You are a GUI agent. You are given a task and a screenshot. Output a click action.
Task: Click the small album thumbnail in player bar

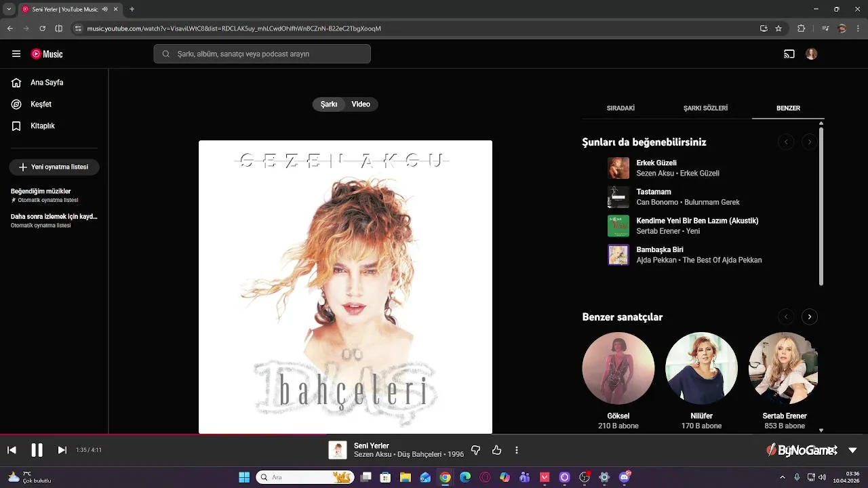(x=338, y=450)
